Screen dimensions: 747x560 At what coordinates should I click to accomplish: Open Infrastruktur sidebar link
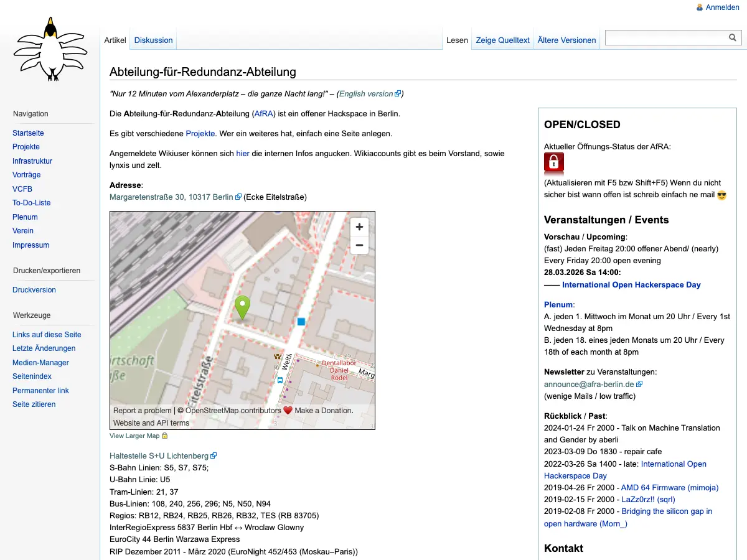pos(32,161)
